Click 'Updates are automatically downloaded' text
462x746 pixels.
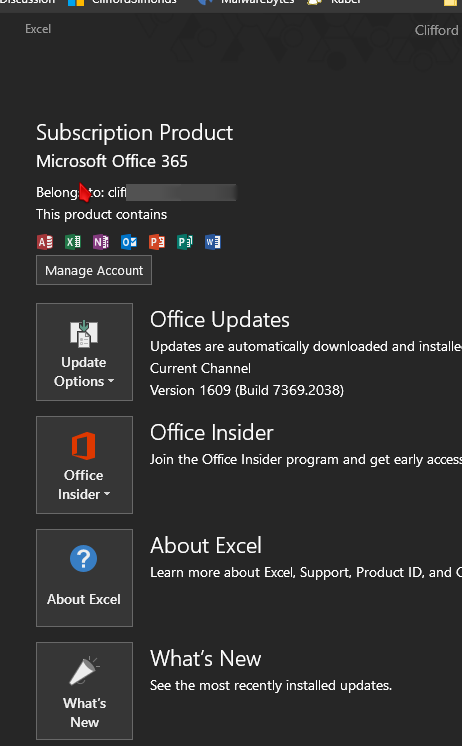click(306, 346)
